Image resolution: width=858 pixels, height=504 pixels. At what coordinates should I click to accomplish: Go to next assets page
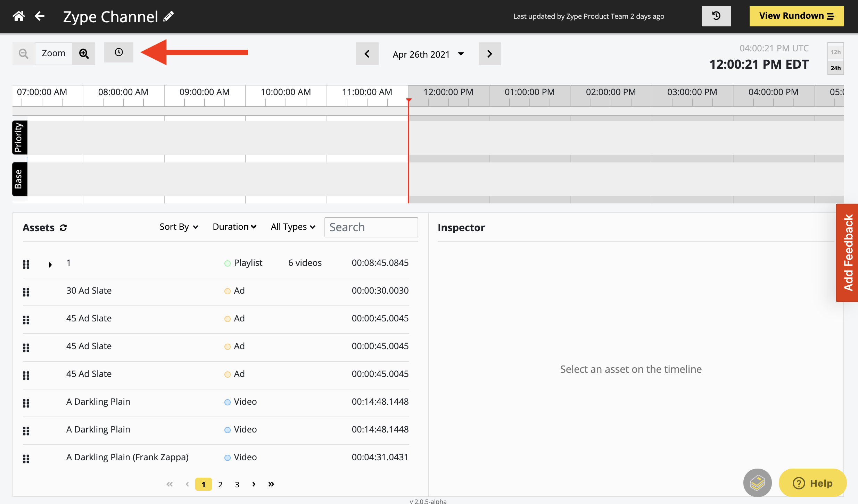254,484
